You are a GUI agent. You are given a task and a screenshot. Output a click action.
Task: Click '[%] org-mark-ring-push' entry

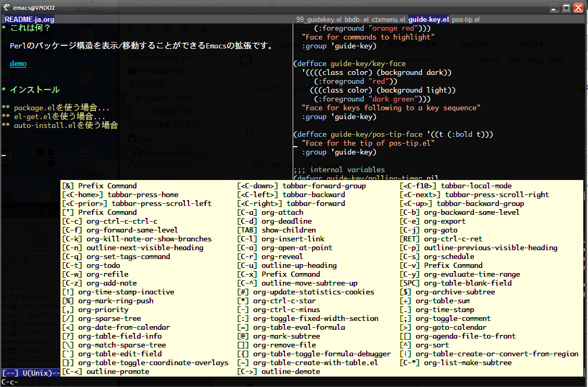click(108, 301)
